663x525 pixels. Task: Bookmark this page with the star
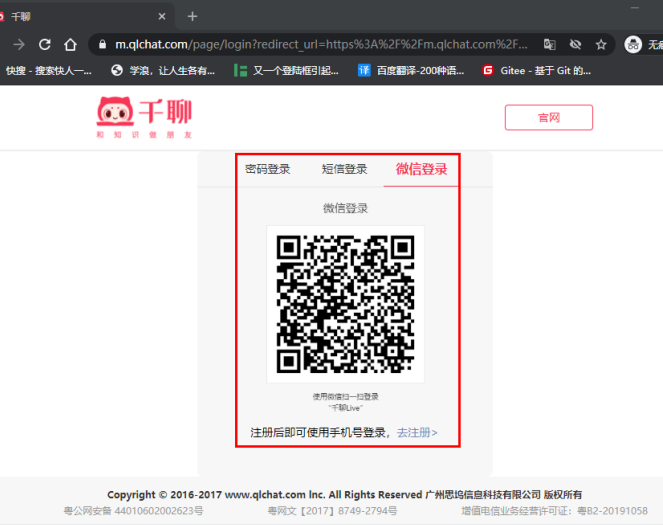(x=601, y=44)
